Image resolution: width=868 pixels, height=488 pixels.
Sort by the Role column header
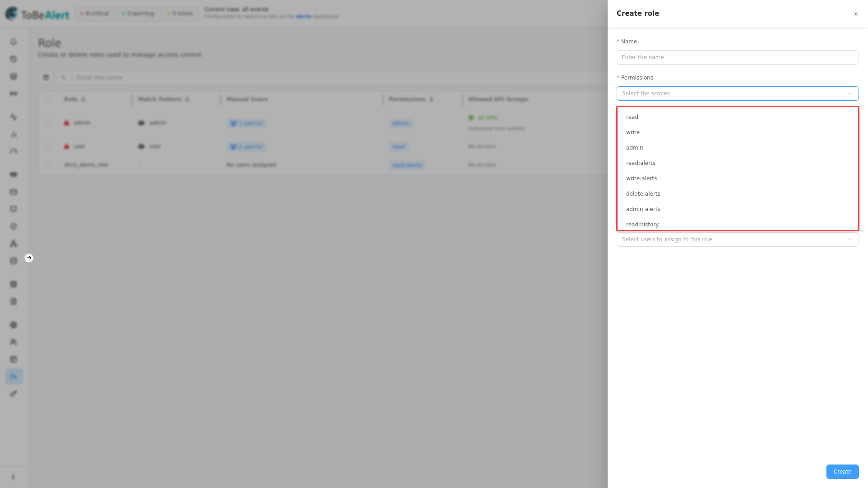click(75, 99)
